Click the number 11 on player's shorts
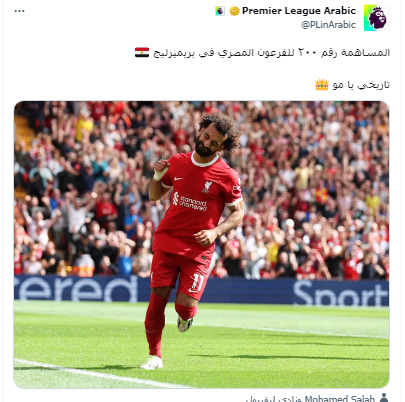The height and width of the screenshot is (402, 405). 197,282
